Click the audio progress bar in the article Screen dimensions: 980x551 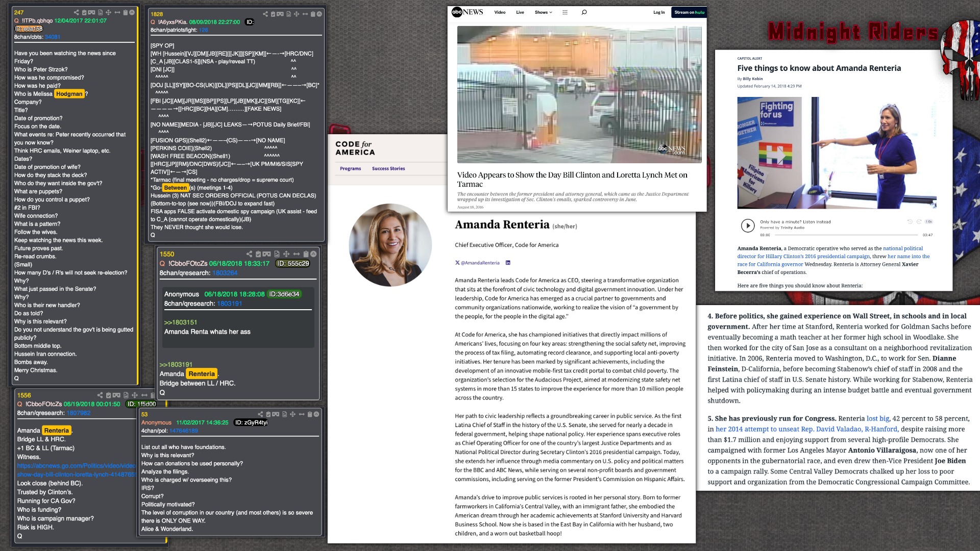click(x=846, y=235)
